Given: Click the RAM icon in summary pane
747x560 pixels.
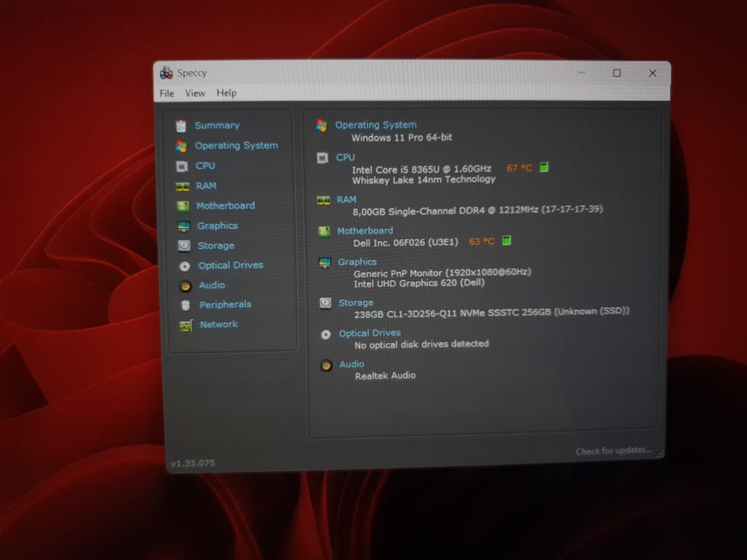Looking at the screenshot, I should (324, 201).
